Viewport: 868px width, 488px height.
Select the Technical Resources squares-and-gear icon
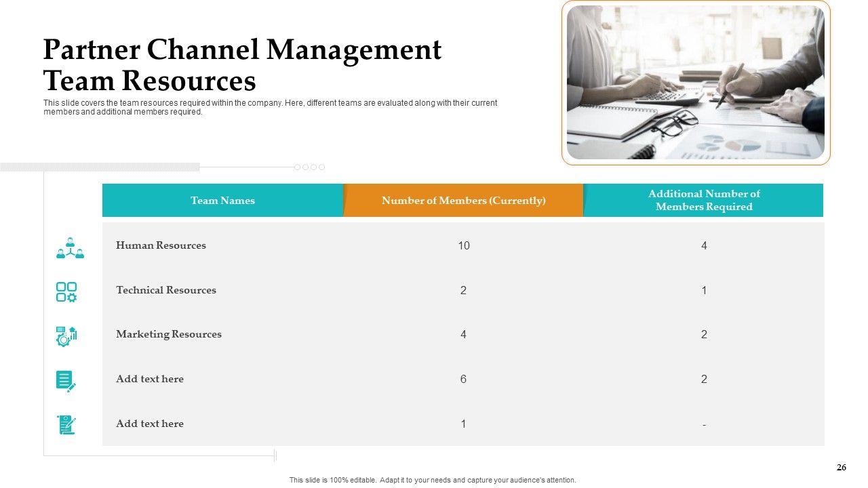[66, 292]
